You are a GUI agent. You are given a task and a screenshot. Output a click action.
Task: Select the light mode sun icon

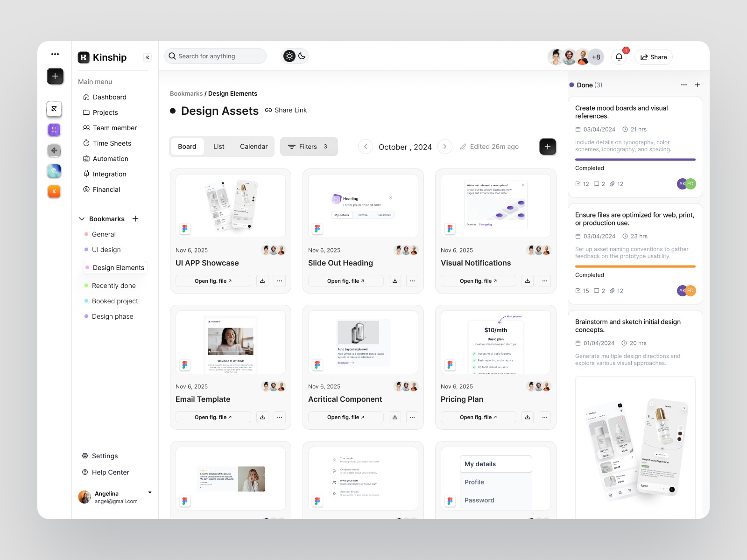click(x=289, y=56)
